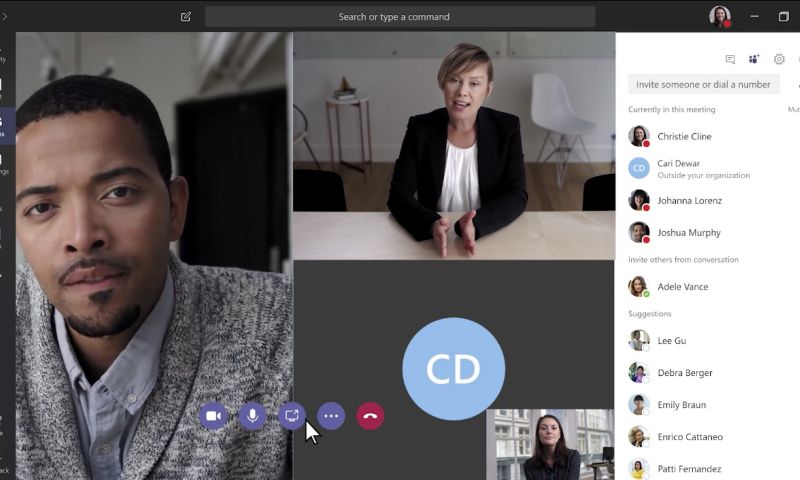The height and width of the screenshot is (480, 800).
Task: Select the woman in black blazer video tile
Action: (454, 146)
